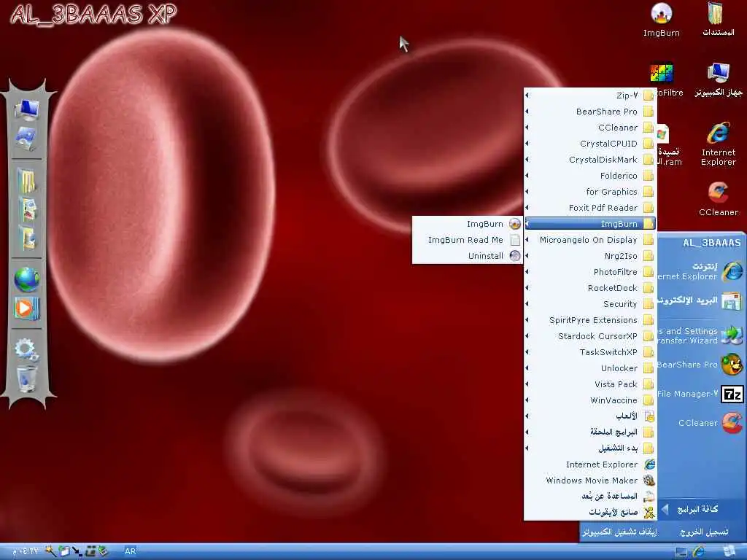Click the e-mail icon in Start menu
Image resolution: width=747 pixels, height=560 pixels.
coord(732,300)
